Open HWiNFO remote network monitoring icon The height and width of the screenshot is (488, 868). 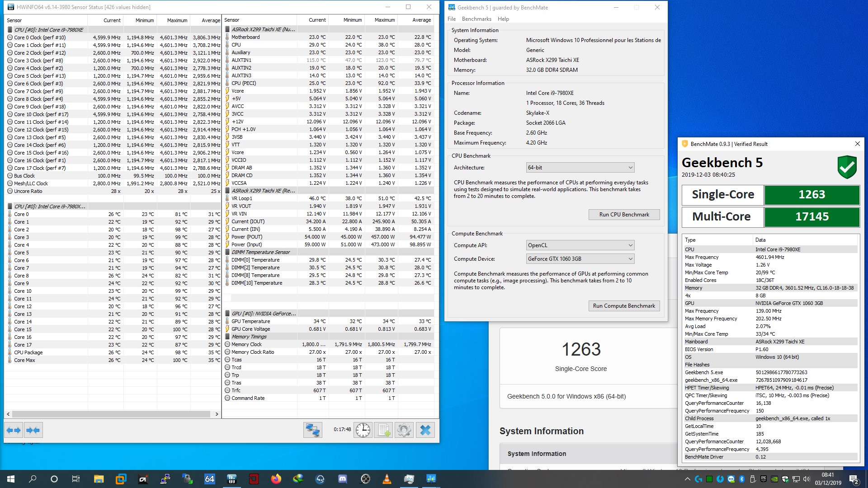(312, 430)
